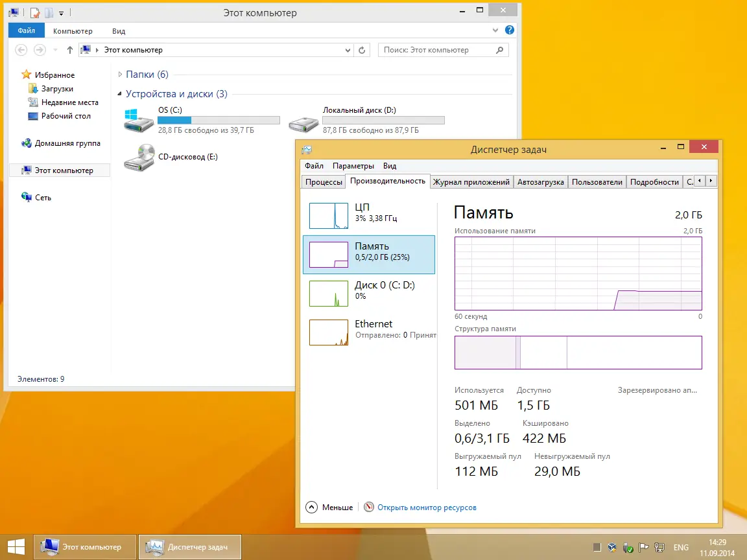This screenshot has width=747, height=560.
Task: Click the Рабочий стол icon in sidebar
Action: tap(33, 116)
